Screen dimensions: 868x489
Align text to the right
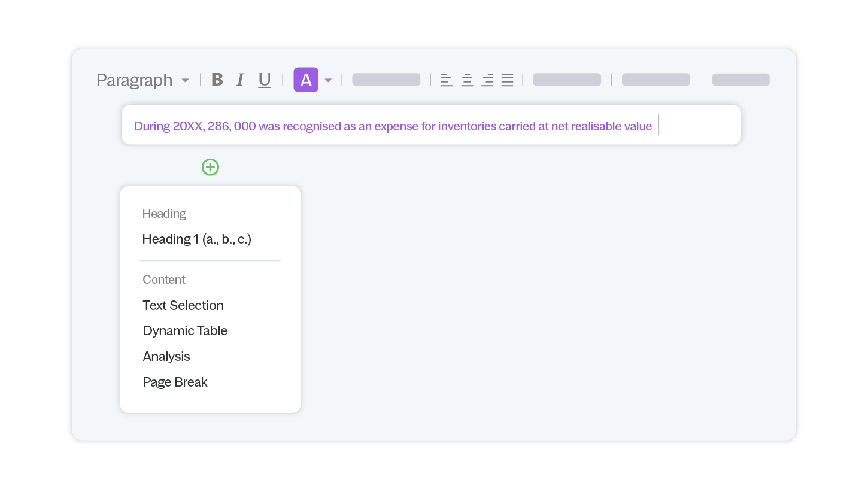pos(487,80)
